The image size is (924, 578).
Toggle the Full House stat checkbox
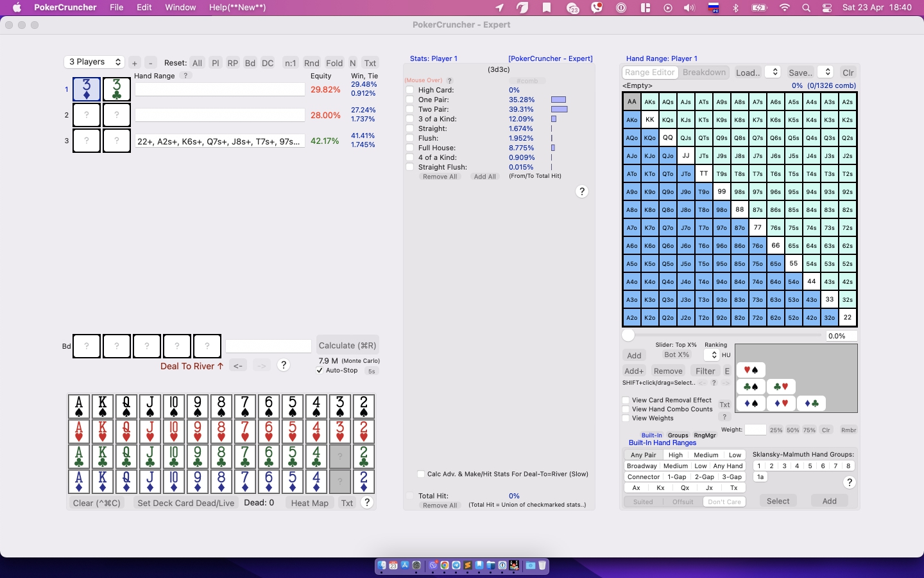click(x=410, y=148)
